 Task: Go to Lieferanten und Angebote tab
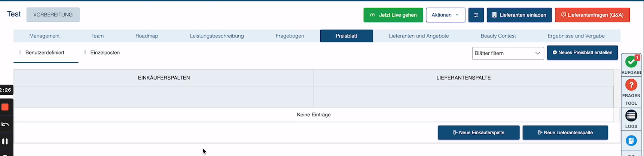(419, 36)
